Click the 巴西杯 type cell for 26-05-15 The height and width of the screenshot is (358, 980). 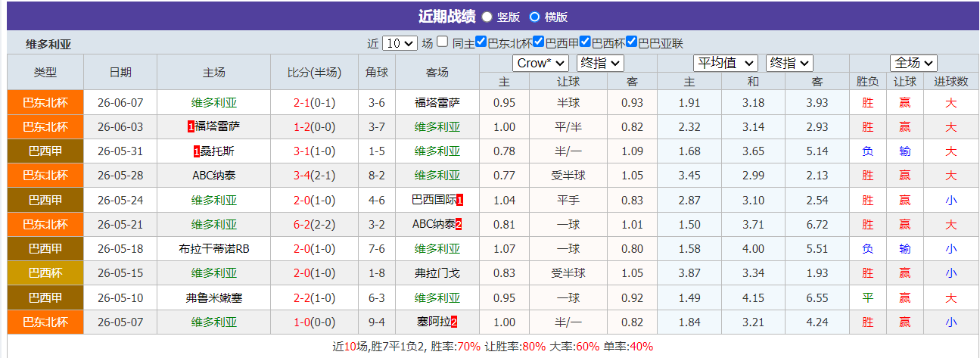(45, 272)
